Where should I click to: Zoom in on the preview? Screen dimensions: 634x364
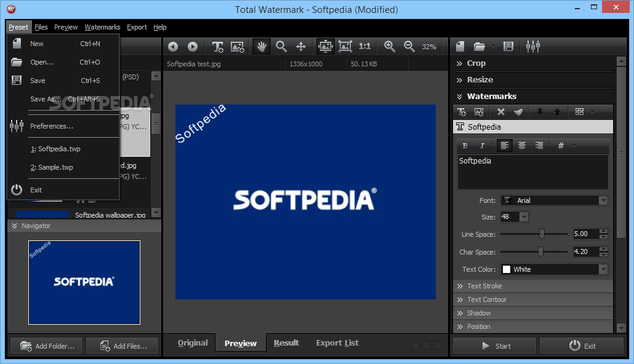click(x=390, y=47)
